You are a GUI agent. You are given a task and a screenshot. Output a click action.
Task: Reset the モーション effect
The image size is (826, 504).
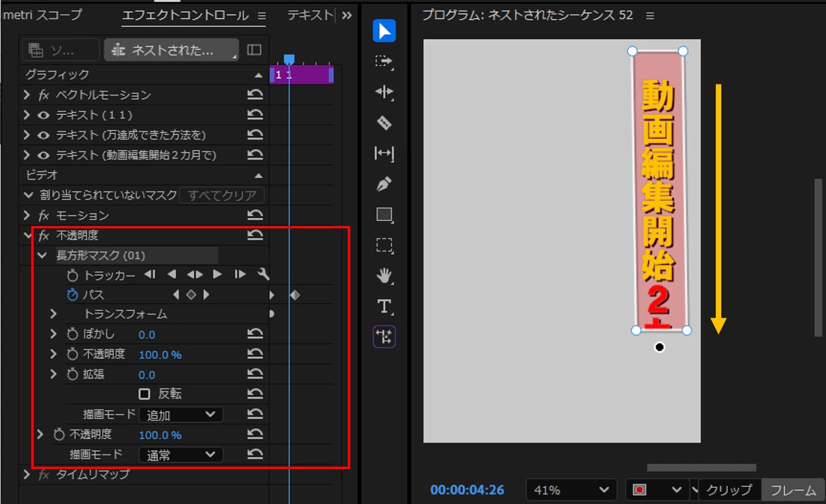tap(255, 216)
